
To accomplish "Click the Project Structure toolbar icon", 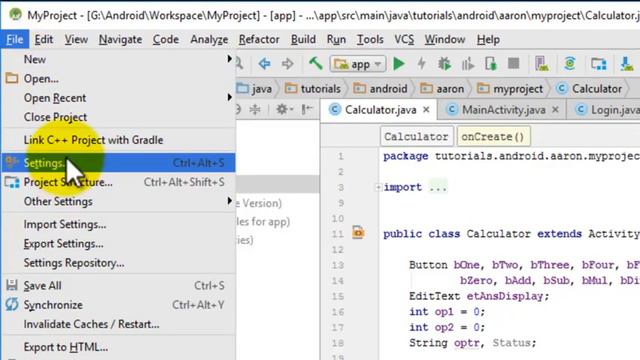I will tap(599, 64).
